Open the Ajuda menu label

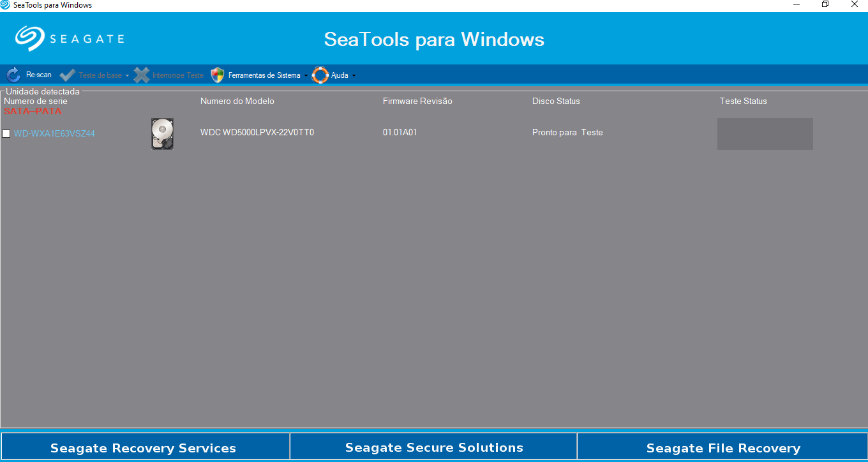340,75
